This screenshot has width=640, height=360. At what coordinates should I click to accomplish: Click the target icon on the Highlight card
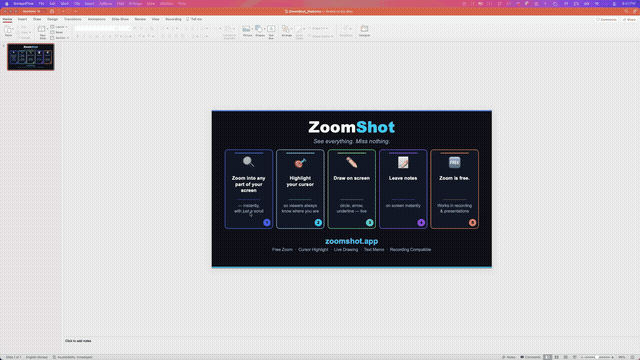coord(300,162)
